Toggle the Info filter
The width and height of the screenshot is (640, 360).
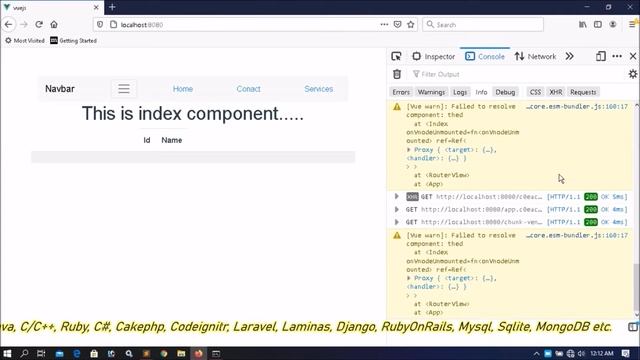pos(481,92)
